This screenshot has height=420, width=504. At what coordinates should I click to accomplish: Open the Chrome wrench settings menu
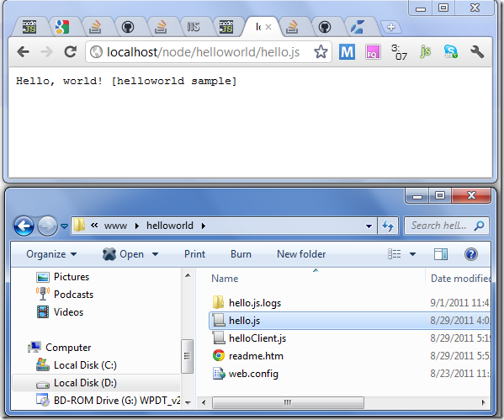pos(477,51)
